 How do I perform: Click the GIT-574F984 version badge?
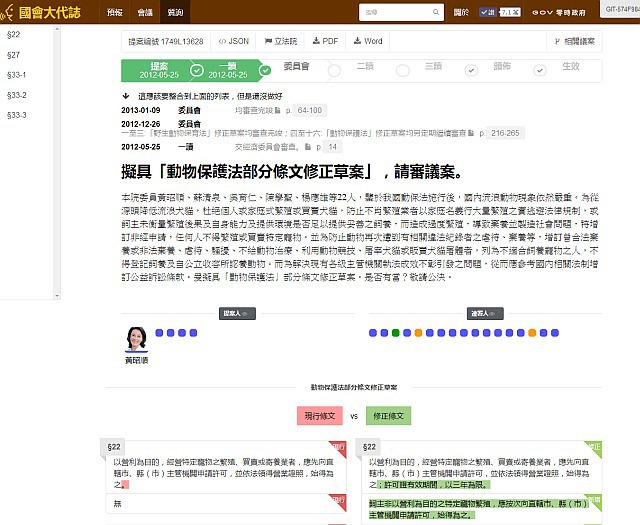pos(620,9)
